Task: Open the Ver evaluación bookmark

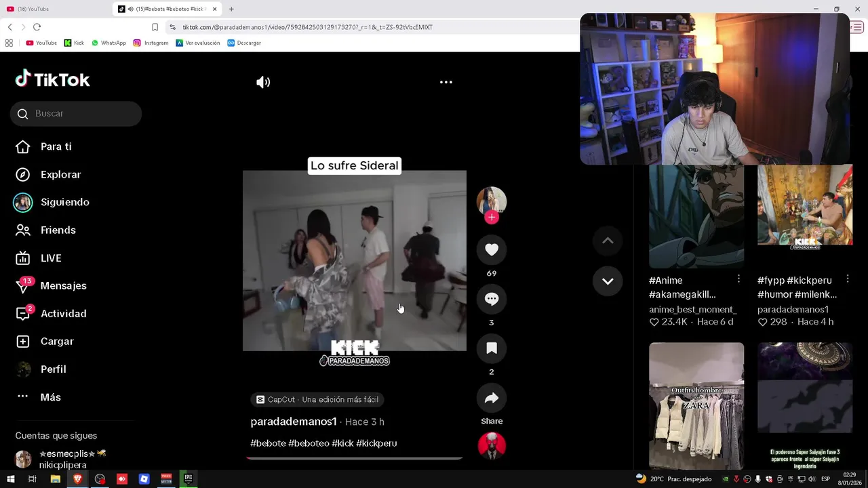Action: [x=198, y=43]
